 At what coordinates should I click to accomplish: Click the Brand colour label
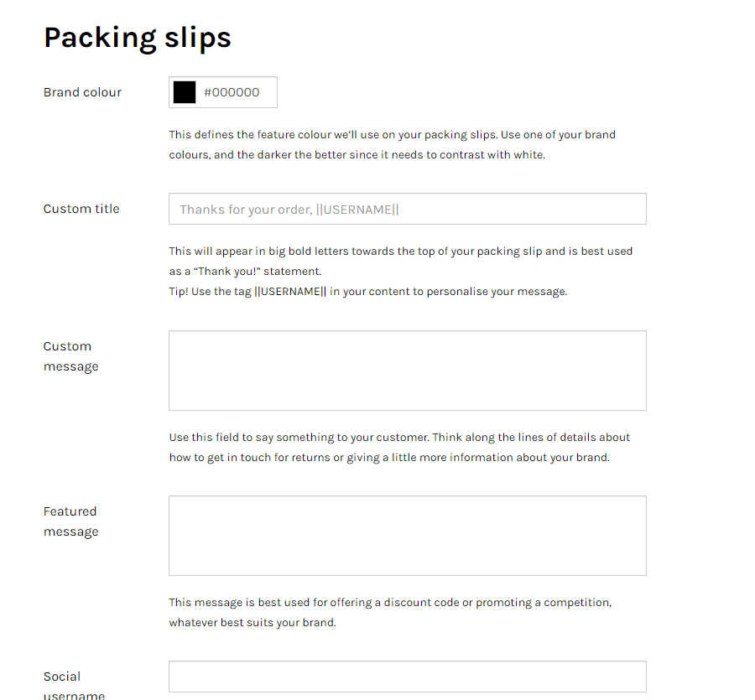coord(82,92)
